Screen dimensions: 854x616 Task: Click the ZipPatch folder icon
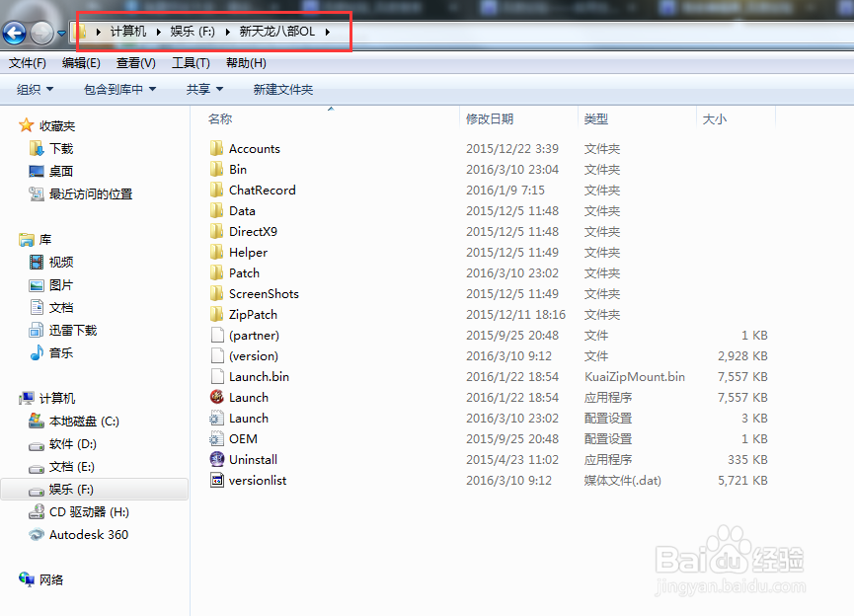coord(217,314)
